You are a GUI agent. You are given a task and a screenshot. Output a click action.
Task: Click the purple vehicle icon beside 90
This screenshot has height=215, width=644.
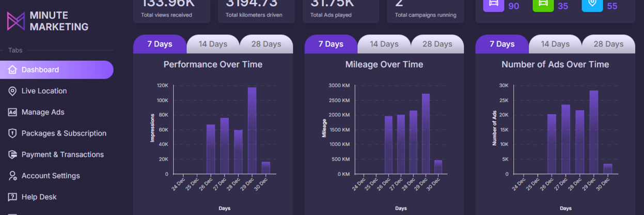tap(493, 4)
